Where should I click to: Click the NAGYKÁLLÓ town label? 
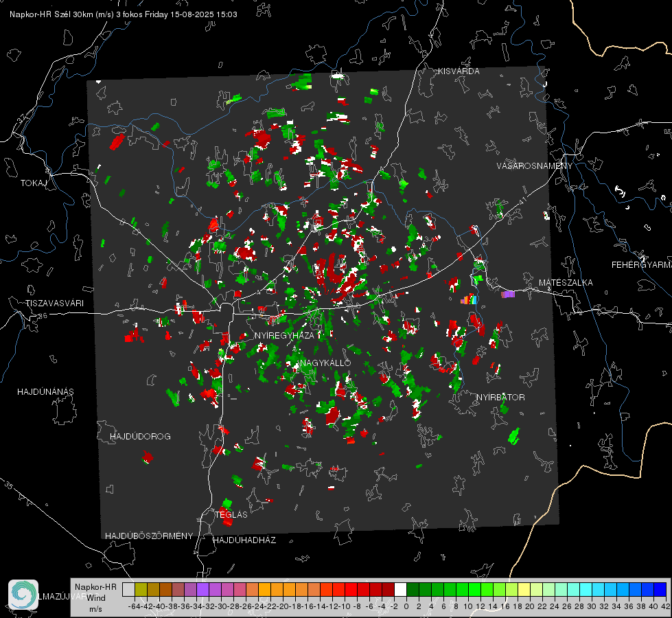325,363
